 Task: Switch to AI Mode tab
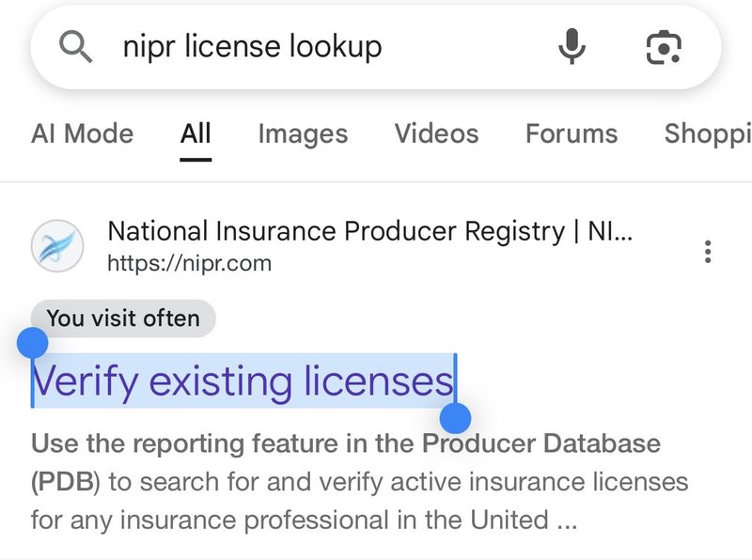click(83, 133)
